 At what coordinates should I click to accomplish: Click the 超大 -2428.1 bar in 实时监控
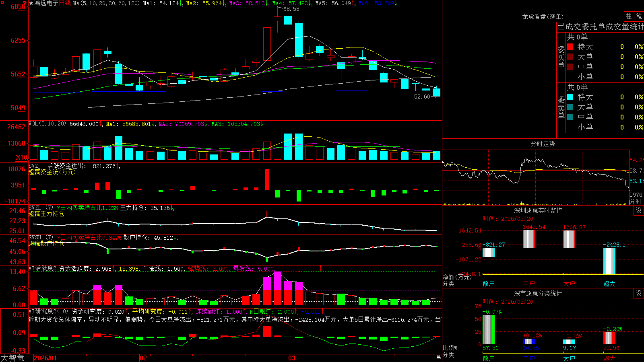pos(609,261)
